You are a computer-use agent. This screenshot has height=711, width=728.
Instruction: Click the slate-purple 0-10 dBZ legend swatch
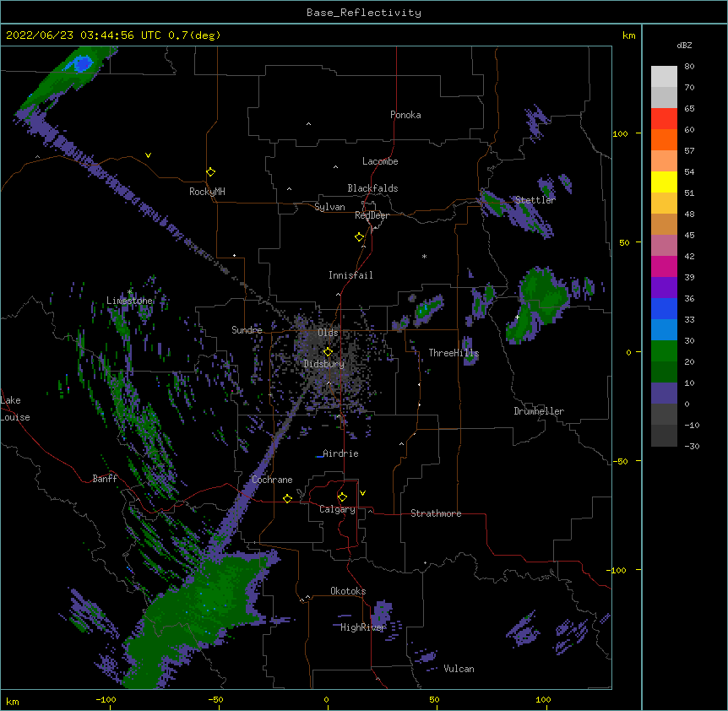664,393
